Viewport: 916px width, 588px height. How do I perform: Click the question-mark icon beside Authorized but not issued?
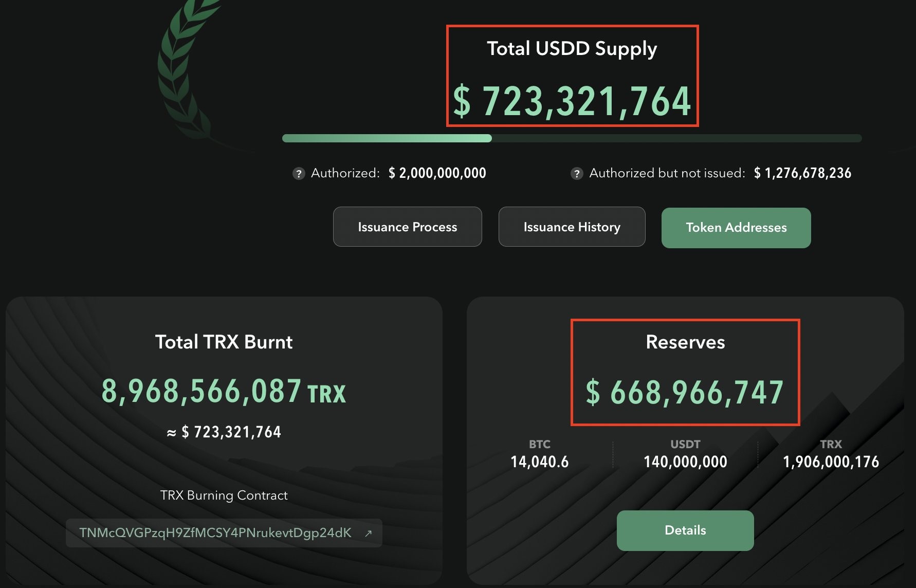click(x=577, y=174)
